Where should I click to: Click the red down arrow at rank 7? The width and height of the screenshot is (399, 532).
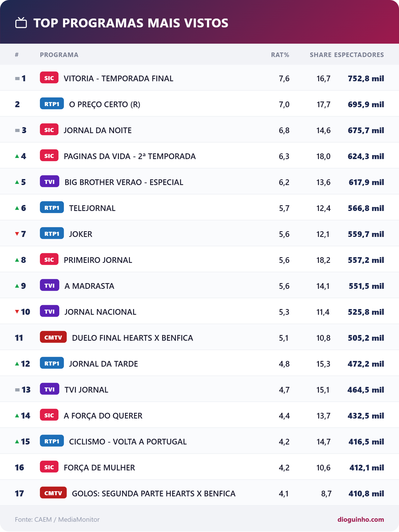(x=17, y=234)
